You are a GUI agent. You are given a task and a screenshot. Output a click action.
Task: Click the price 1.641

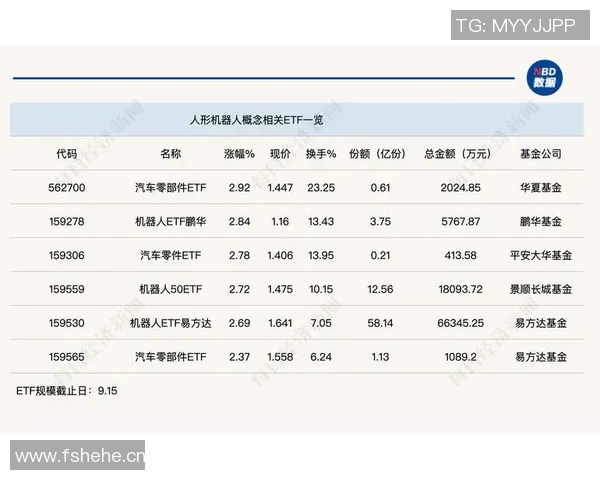click(280, 323)
